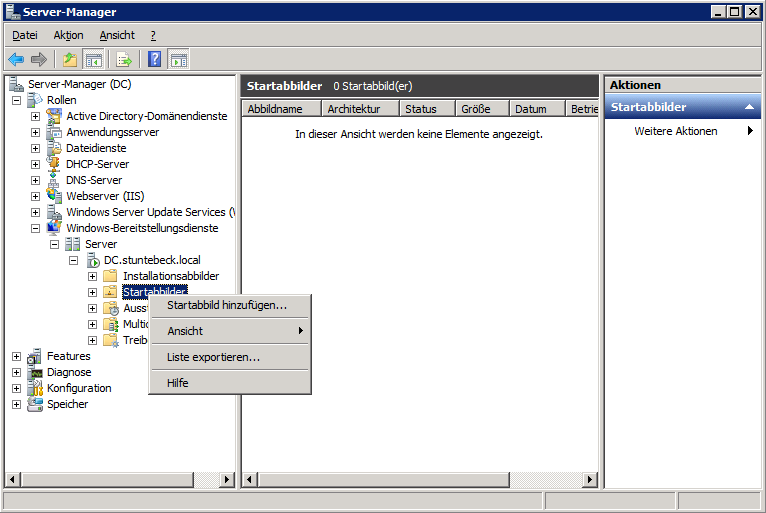Select 'Liste exportieren...' context menu entry
The width and height of the screenshot is (766, 513).
213,357
